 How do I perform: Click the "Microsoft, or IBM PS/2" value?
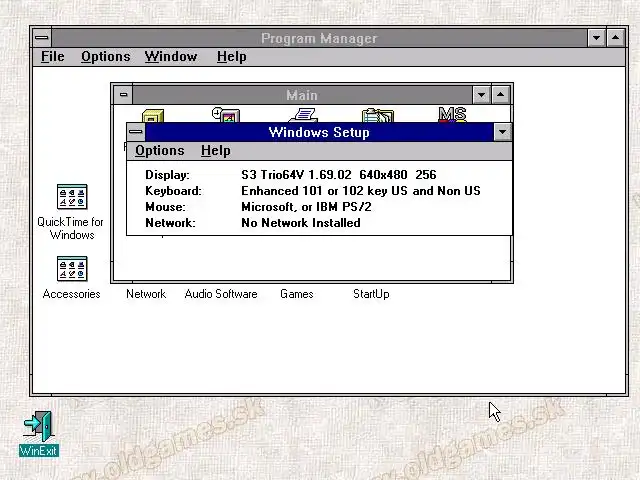(x=306, y=207)
